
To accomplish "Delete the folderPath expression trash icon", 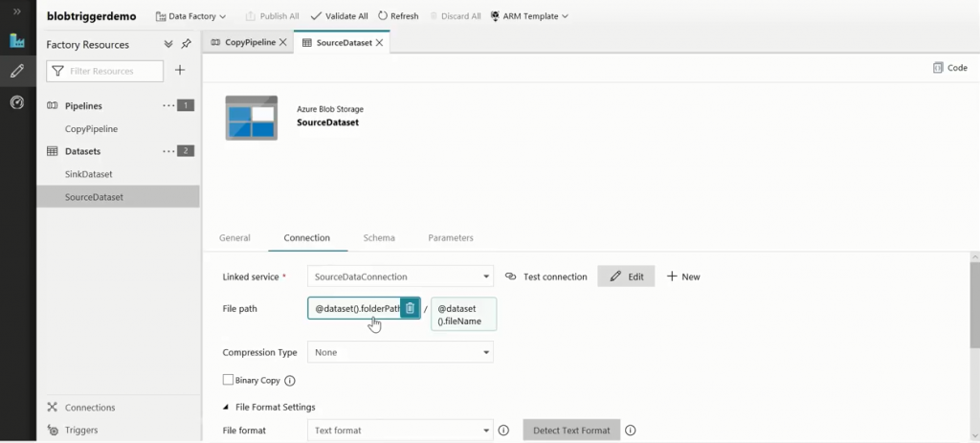I will [410, 308].
